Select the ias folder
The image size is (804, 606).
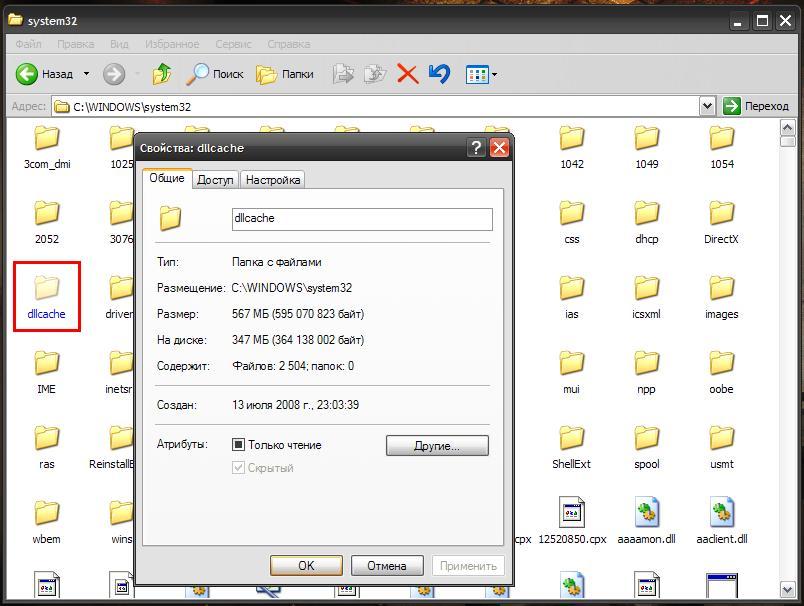tap(572, 297)
